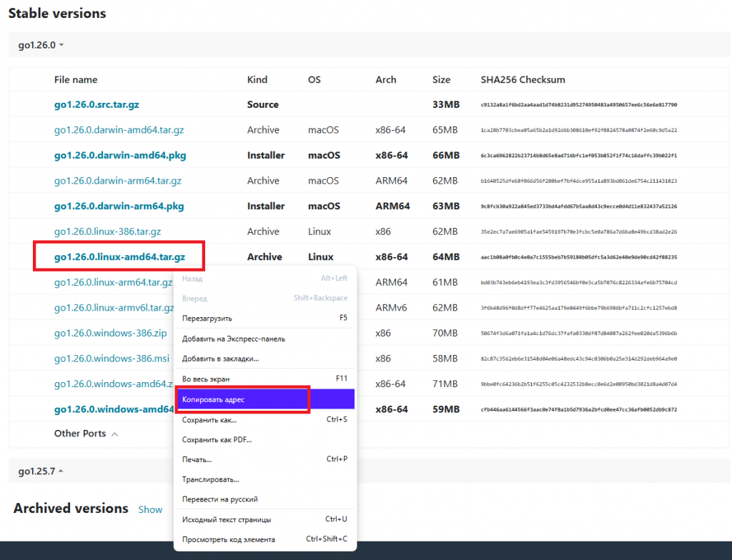
Task: Click 'Перезагрузить' context menu item
Action: tap(207, 318)
